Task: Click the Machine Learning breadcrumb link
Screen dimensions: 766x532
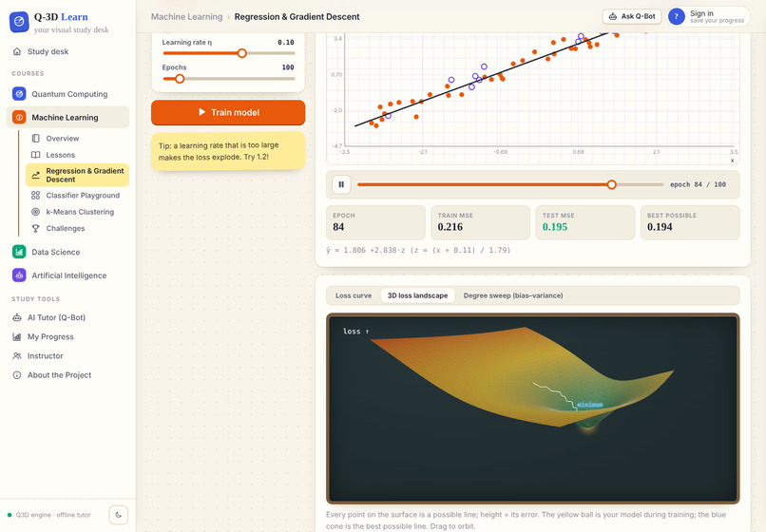Action: point(186,16)
